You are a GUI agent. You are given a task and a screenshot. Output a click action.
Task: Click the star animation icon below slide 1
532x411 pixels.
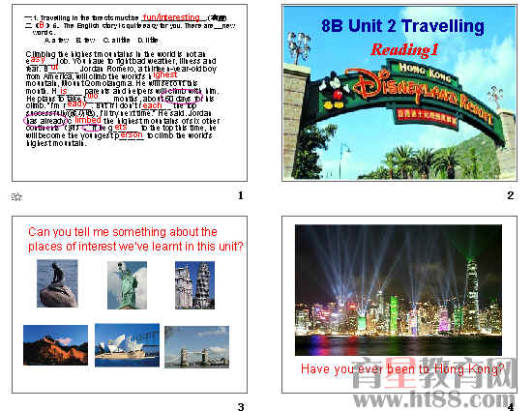16,196
